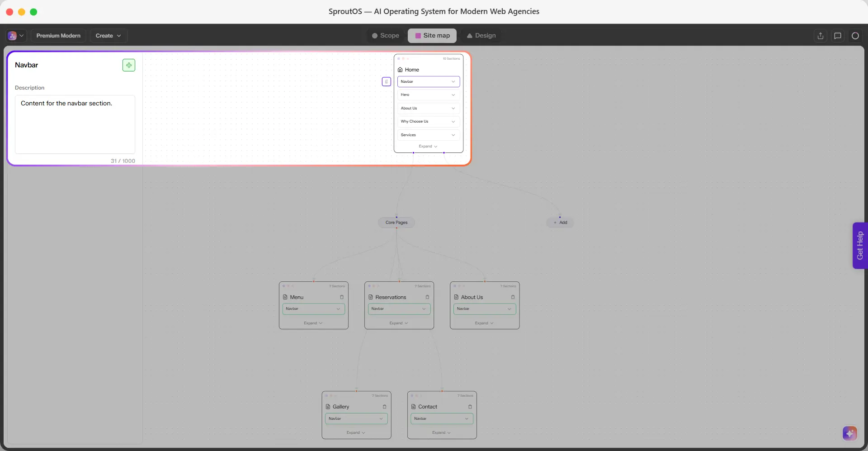
Task: Click the Gallery page title
Action: click(x=341, y=407)
